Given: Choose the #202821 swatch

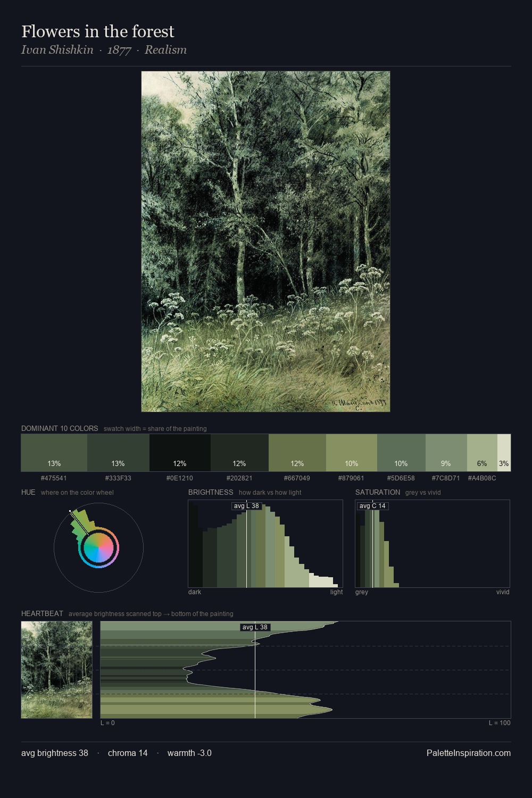Looking at the screenshot, I should click(x=239, y=453).
